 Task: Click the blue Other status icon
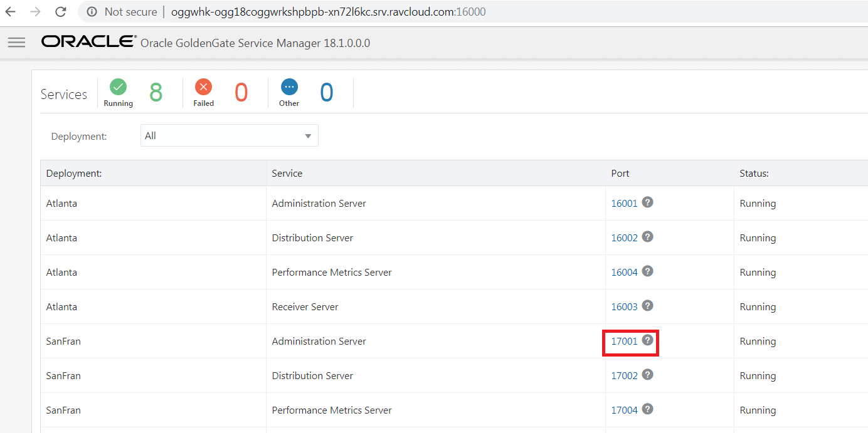[289, 87]
